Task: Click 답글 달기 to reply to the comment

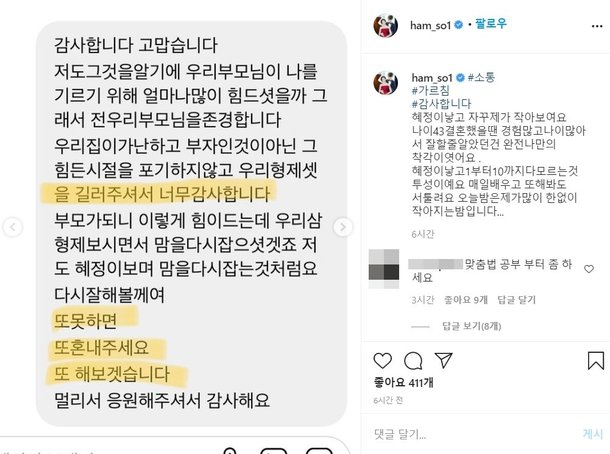Action: 516,300
